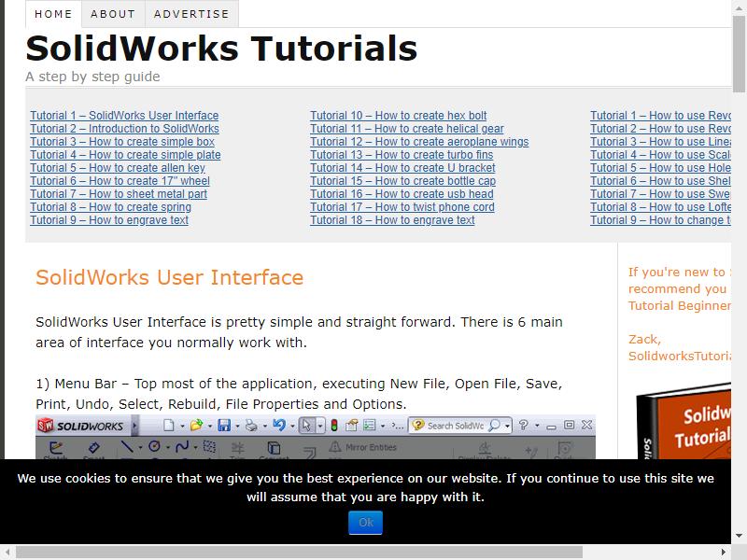Click the Print icon in the menu bar image
Image resolution: width=747 pixels, height=560 pixels.
tap(251, 426)
